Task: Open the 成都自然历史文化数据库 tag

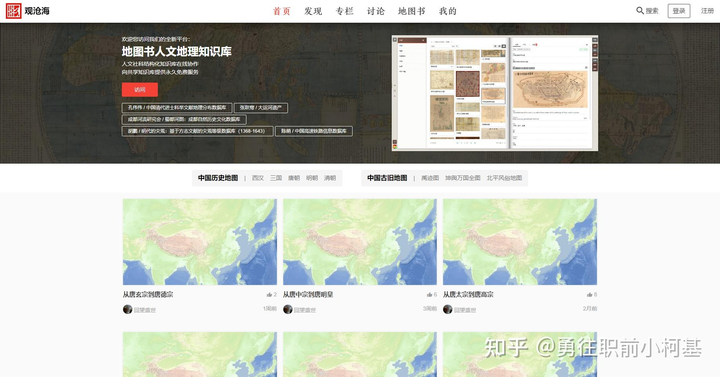Action: click(x=184, y=119)
